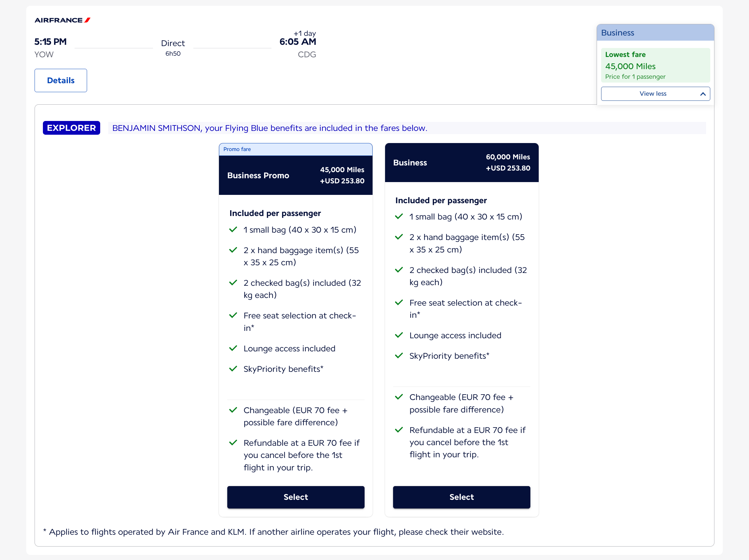Click 'Price for 1 passenger' text
749x560 pixels.
coord(635,77)
